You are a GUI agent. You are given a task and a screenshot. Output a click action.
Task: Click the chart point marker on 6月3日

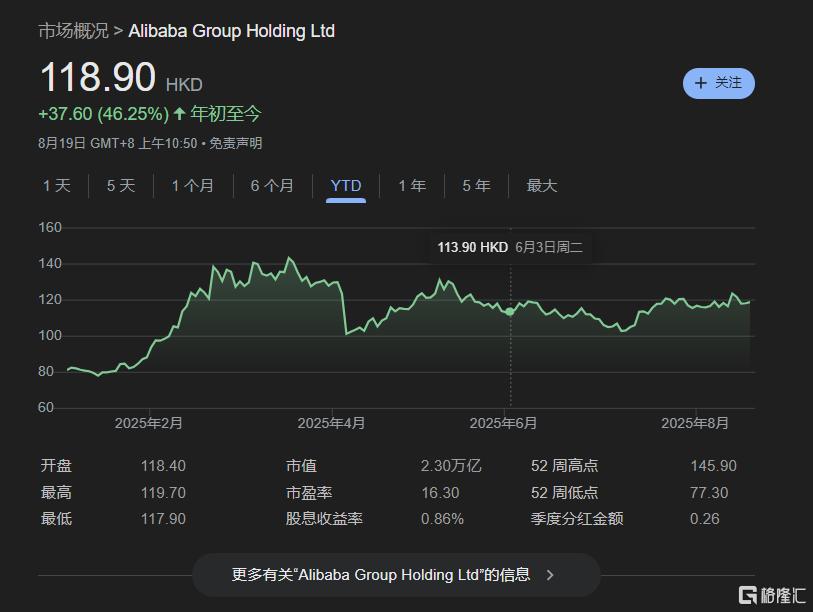click(x=510, y=312)
